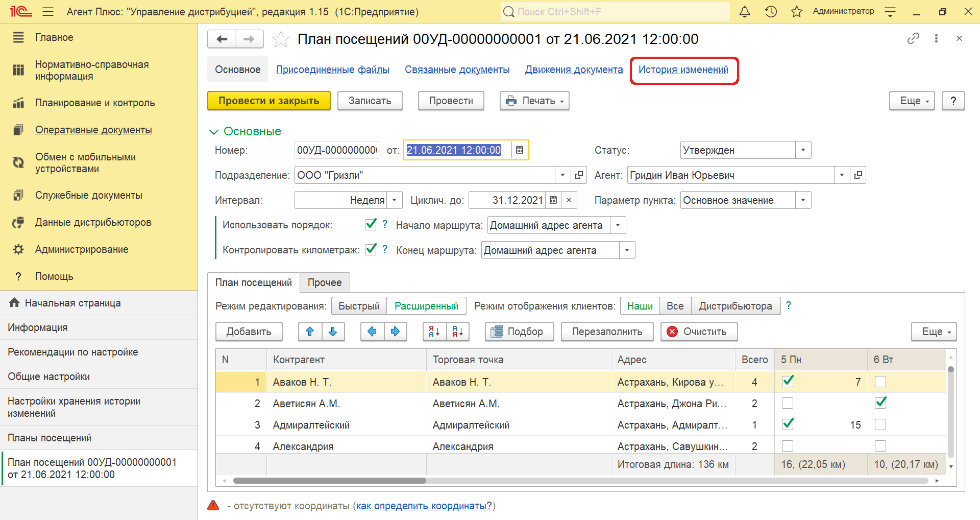Click Очистить button
Viewport: 980px width, 520px height.
699,332
